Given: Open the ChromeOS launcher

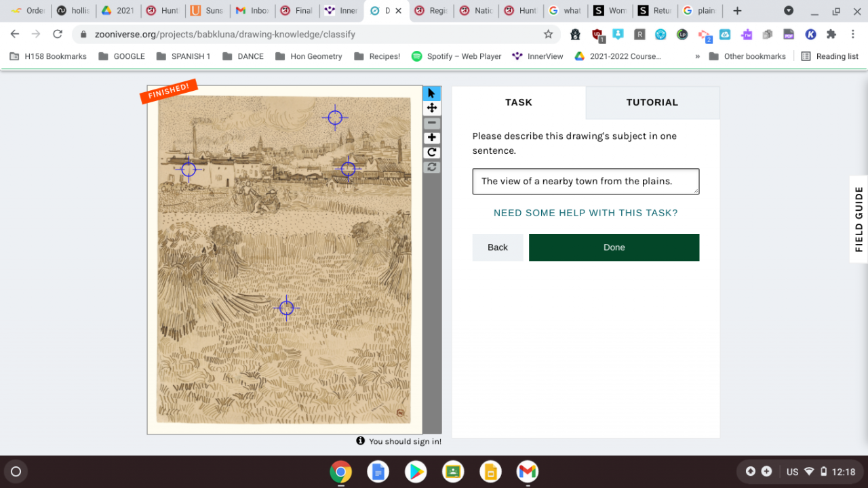Looking at the screenshot, I should pos(16,472).
